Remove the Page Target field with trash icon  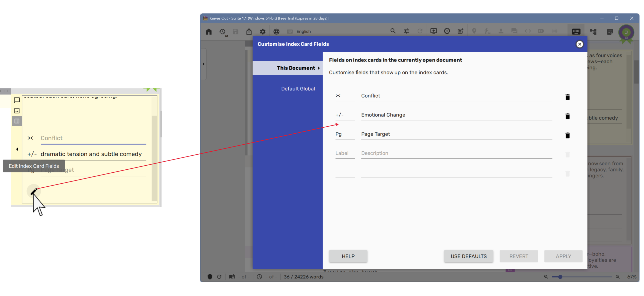coord(567,135)
